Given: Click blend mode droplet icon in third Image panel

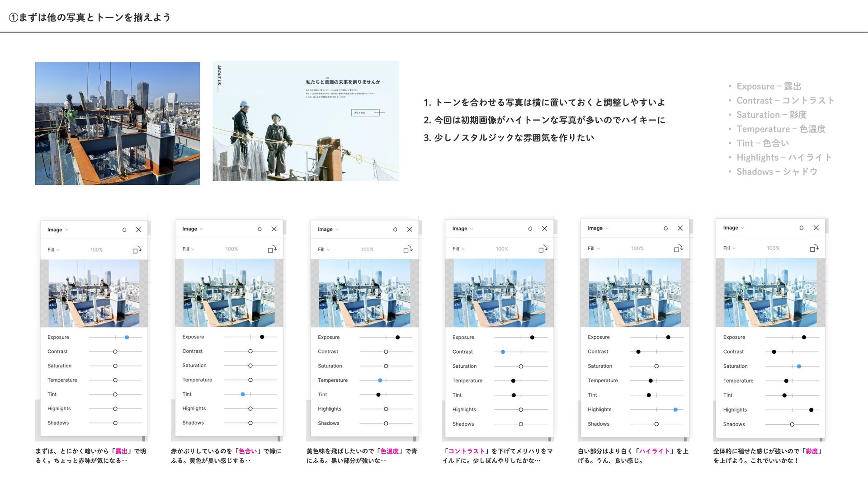Looking at the screenshot, I should [395, 230].
